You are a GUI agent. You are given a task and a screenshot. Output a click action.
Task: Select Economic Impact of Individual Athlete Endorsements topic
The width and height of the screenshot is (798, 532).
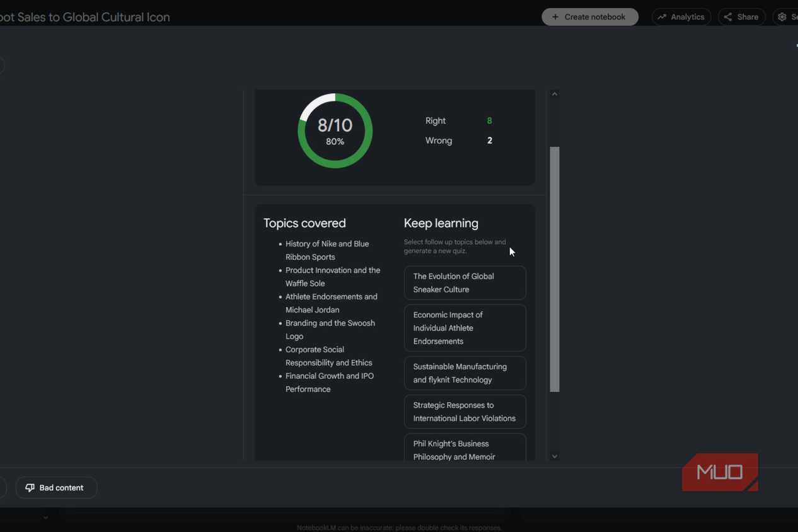coord(465,328)
